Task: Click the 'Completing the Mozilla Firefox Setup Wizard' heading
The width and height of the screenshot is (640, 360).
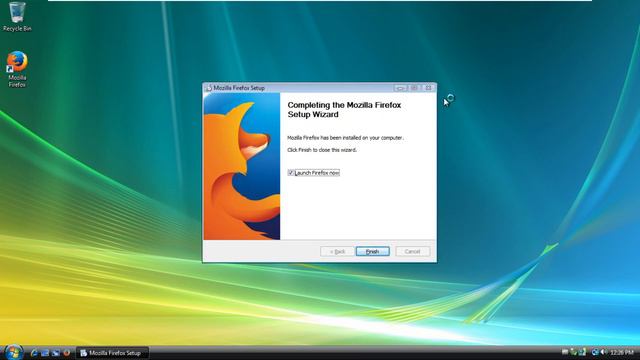Action: tap(344, 110)
